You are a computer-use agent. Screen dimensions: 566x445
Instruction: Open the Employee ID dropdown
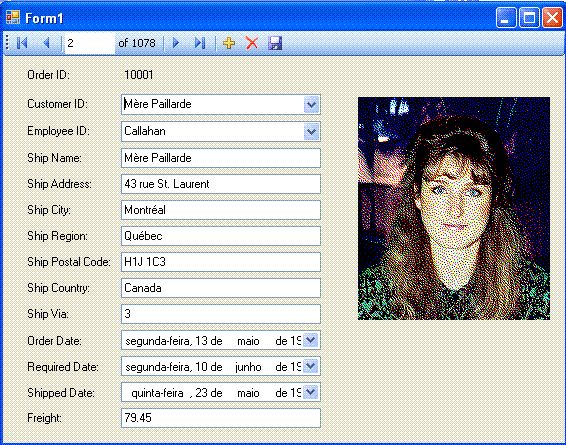(311, 132)
